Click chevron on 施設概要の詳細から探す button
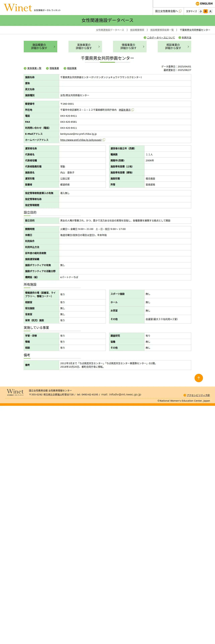215x644 pixels. (54, 46)
